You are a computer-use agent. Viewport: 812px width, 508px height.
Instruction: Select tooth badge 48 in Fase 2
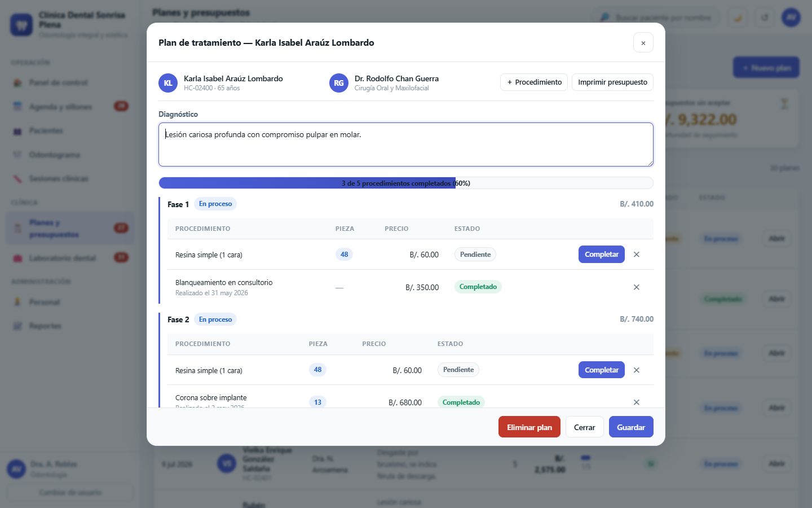[318, 370]
